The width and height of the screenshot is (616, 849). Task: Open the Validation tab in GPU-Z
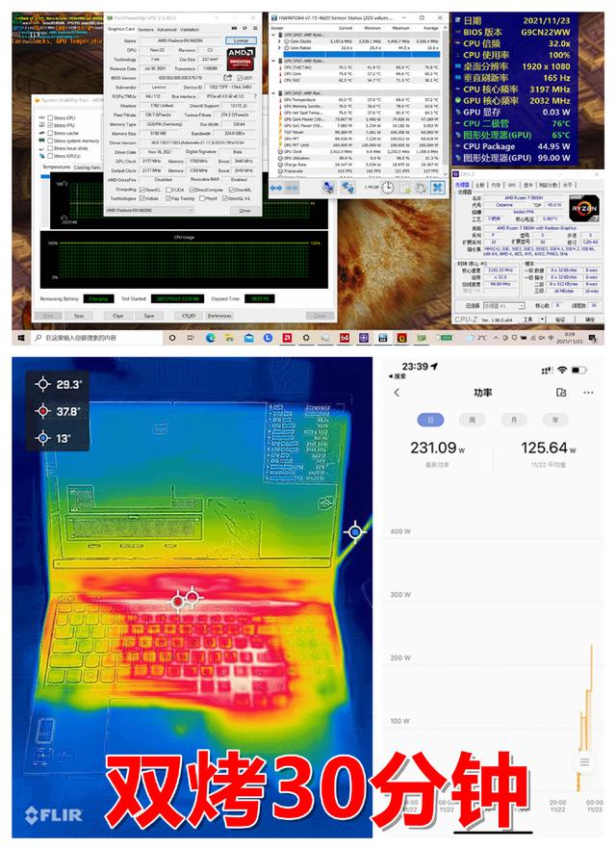190,29
